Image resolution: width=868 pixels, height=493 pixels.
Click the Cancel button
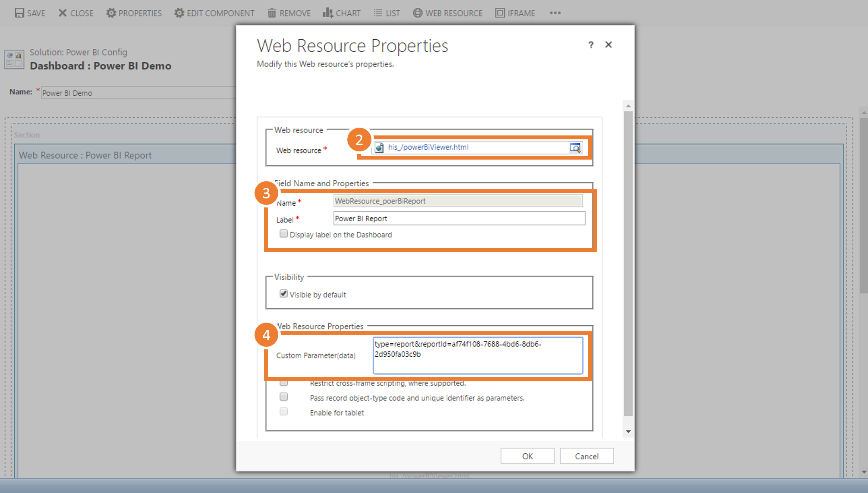coord(586,456)
